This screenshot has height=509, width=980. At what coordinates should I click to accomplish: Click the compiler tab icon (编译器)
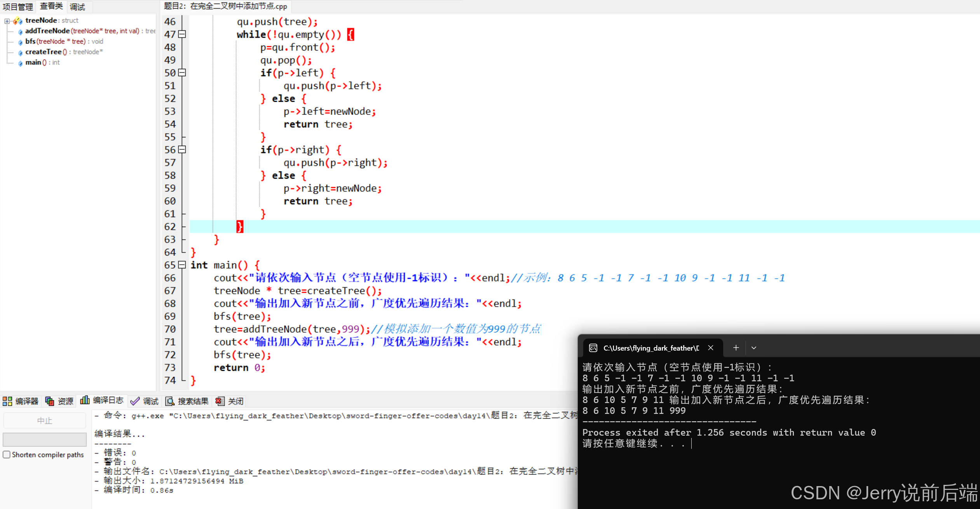click(7, 401)
